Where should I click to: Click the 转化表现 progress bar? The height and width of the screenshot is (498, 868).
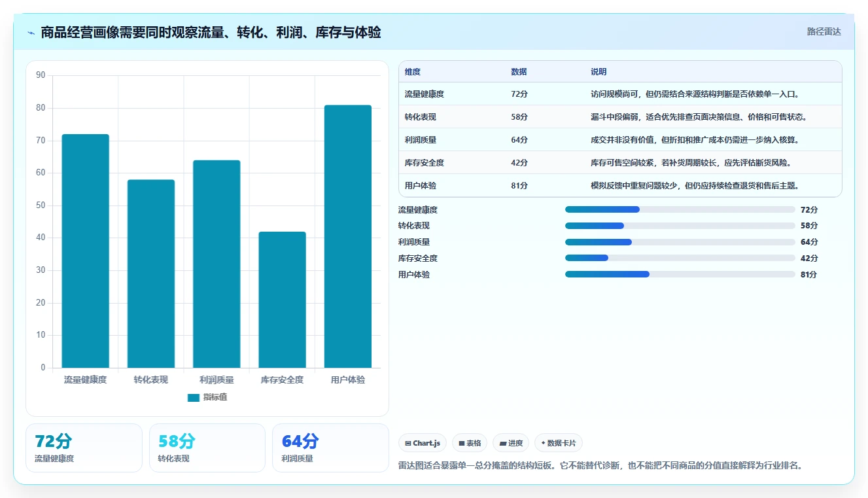(x=680, y=226)
